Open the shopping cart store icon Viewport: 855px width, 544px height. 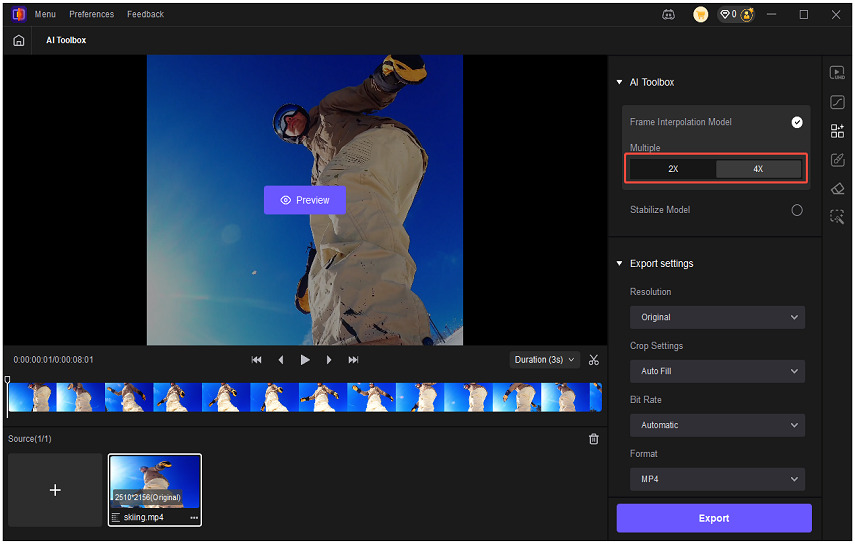pos(700,15)
